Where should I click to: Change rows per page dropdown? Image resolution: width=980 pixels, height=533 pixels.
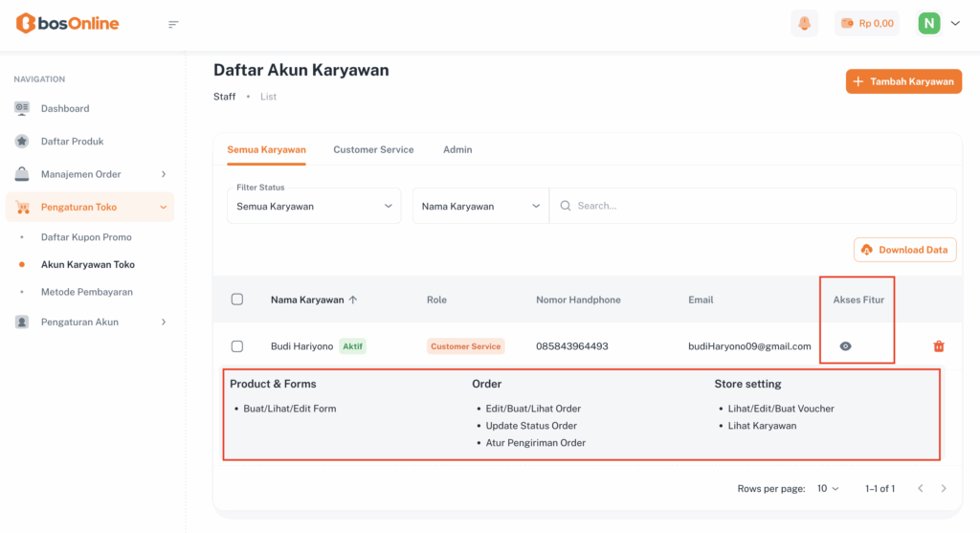coord(828,488)
